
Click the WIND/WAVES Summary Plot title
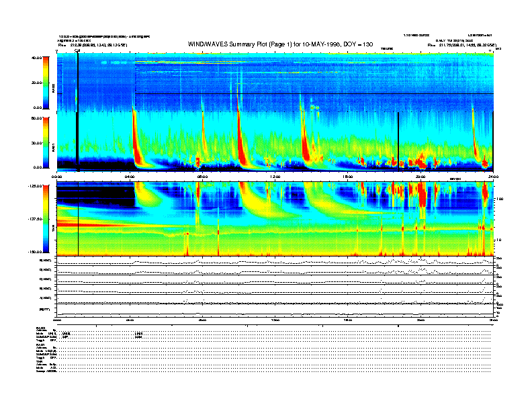(x=280, y=44)
